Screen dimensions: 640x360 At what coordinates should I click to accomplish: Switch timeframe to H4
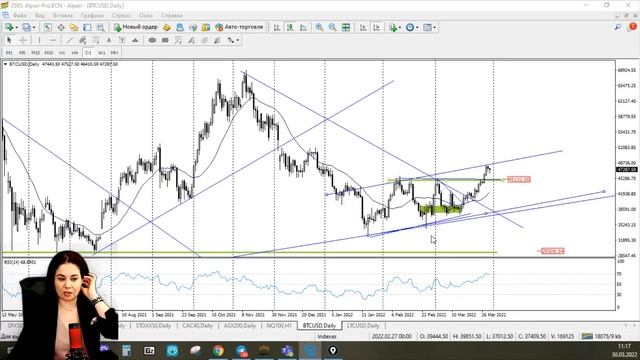tap(75, 53)
